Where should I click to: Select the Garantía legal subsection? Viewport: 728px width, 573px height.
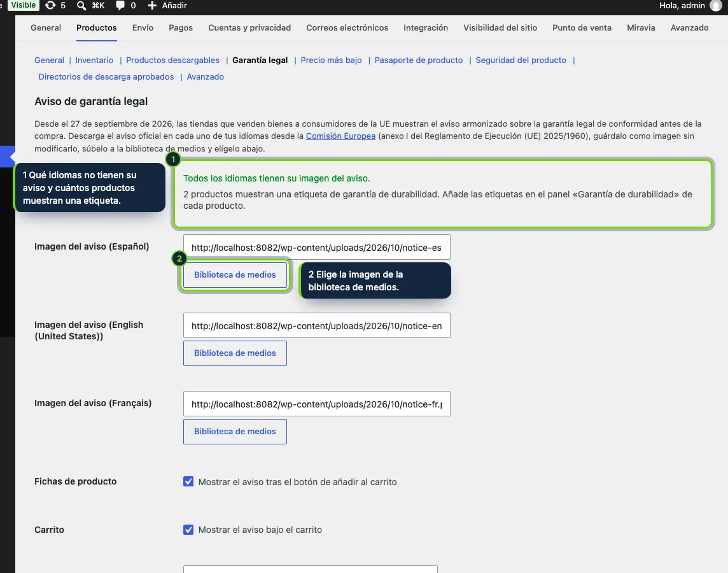(x=260, y=60)
